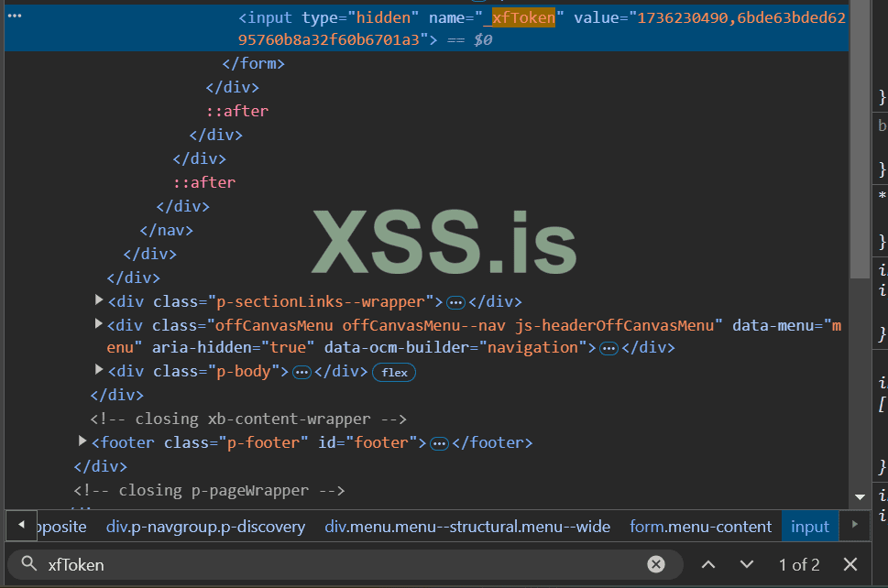The image size is (888, 588).
Task: Show collapsed content of p-sectionLinks--wrapper
Action: point(455,303)
